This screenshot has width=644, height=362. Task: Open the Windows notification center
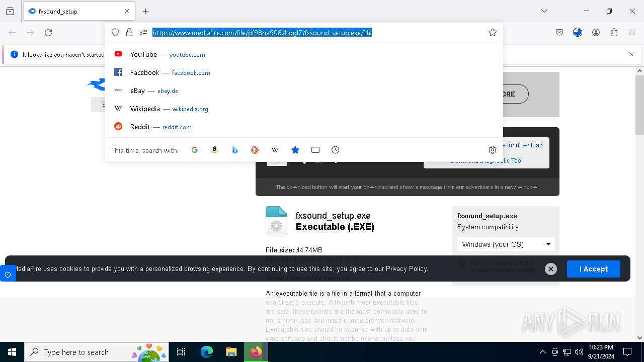coord(627,352)
